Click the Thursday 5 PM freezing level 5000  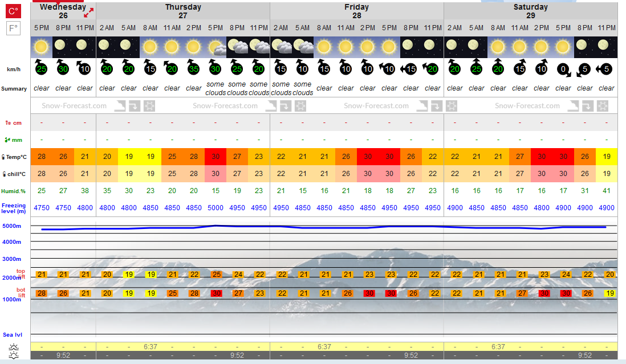point(216,208)
